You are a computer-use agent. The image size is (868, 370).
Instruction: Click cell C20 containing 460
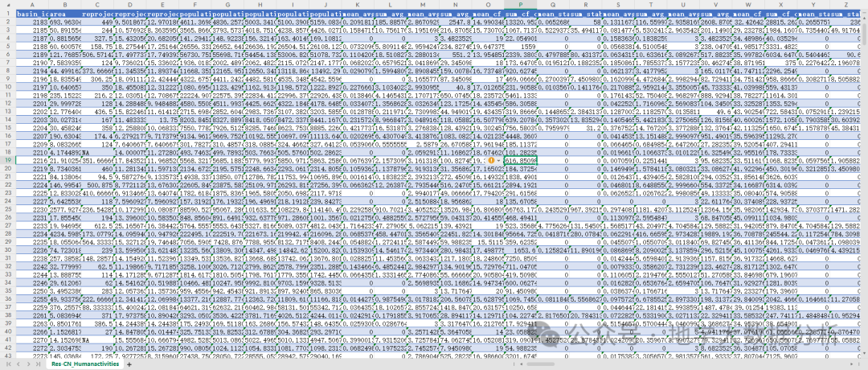click(97, 166)
